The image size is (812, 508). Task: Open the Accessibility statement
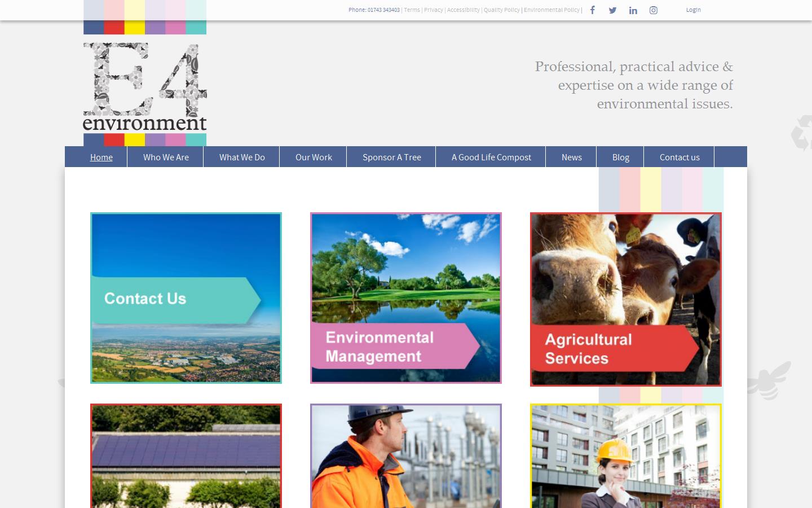coord(463,10)
